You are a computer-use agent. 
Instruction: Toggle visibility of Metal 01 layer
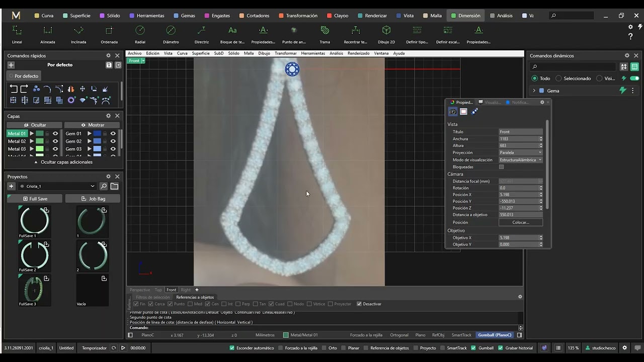55,134
